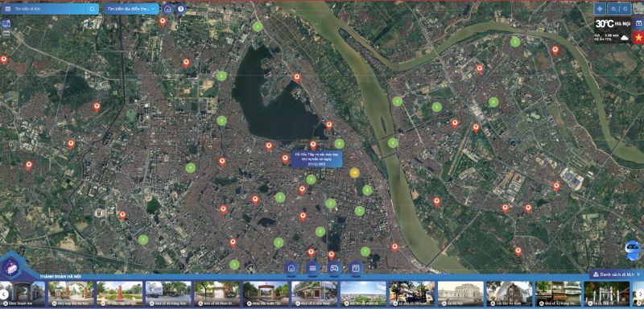
Task: Click the cloud icon in the weather widget
Action: click(x=625, y=38)
